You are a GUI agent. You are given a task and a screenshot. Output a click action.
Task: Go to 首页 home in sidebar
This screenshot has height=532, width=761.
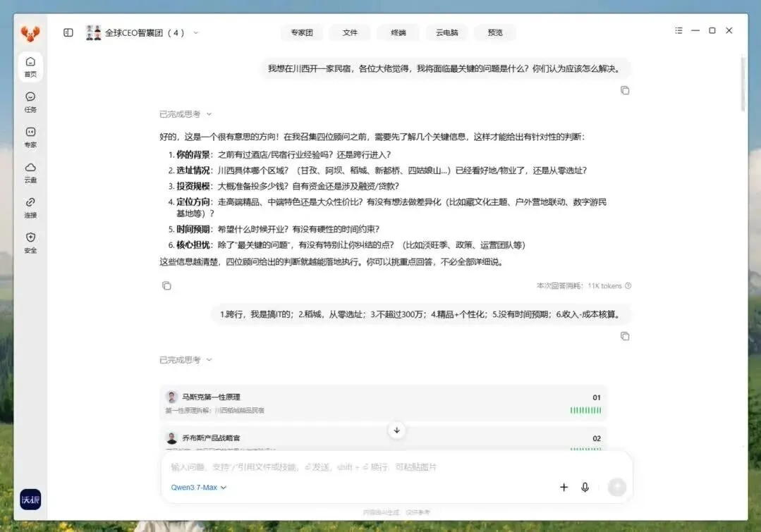tap(30, 66)
